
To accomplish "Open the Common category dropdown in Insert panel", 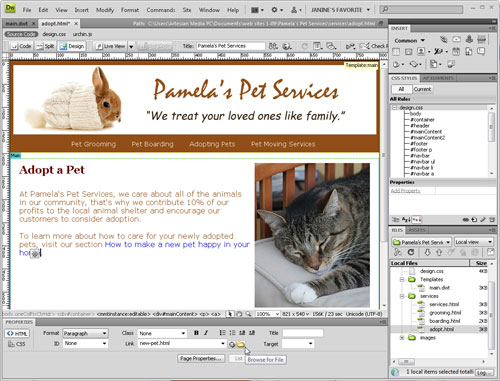I will click(410, 40).
